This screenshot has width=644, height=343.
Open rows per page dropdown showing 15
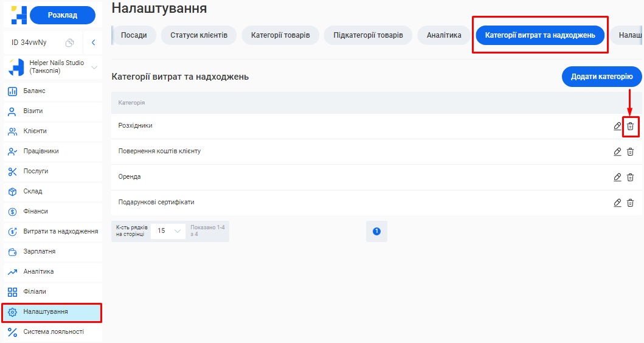tap(168, 231)
